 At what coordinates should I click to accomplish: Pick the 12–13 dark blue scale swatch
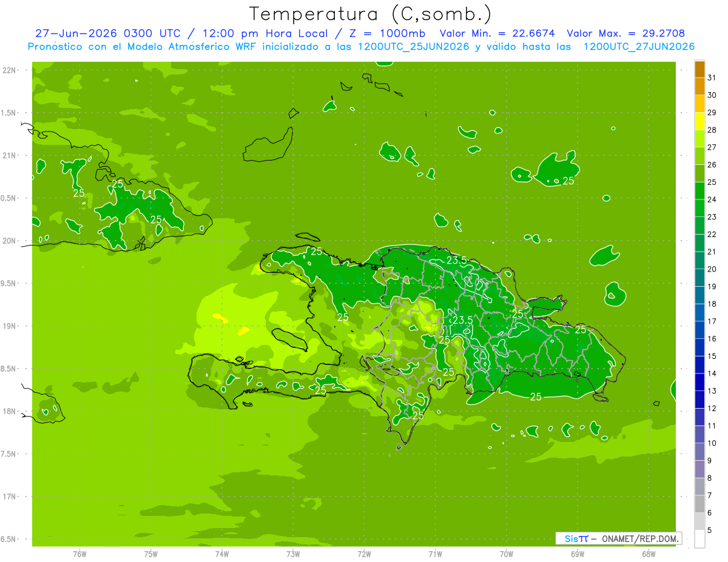(699, 400)
